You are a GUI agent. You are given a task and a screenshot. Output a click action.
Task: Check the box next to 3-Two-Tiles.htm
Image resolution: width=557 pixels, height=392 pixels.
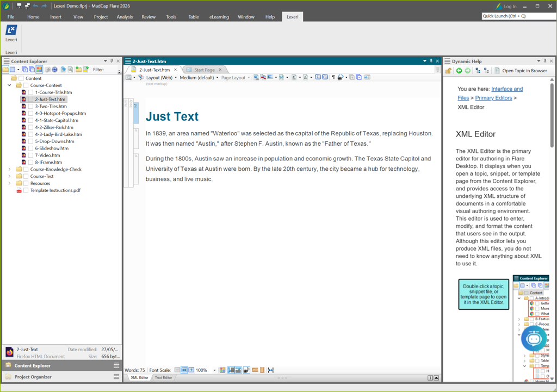pos(30,106)
